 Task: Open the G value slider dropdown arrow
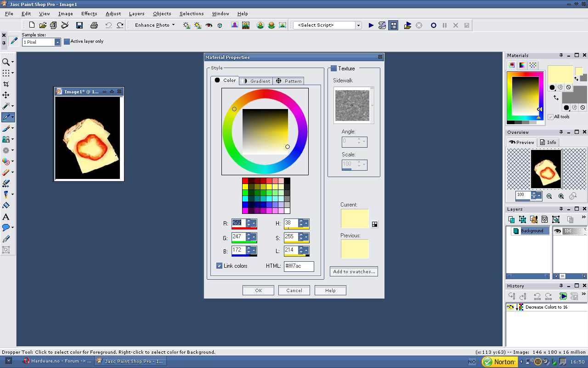click(x=254, y=237)
